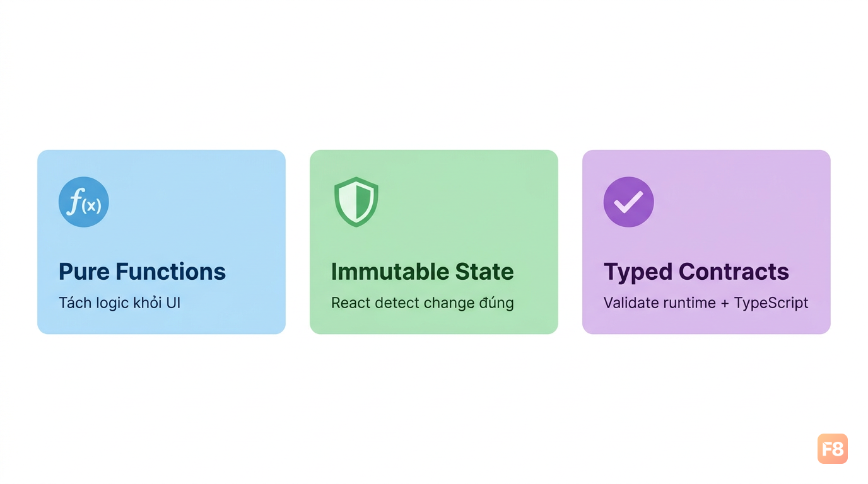The image size is (868, 484).
Task: Select the blue Pure Functions card background
Action: tap(161, 242)
